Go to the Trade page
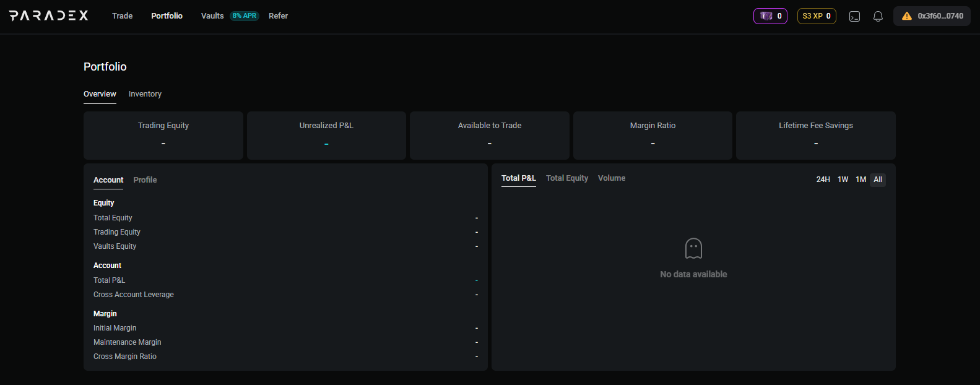The image size is (980, 385). click(122, 16)
